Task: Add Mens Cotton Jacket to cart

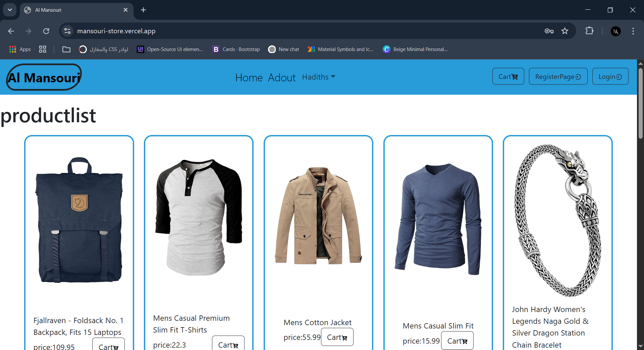Action: pos(337,337)
